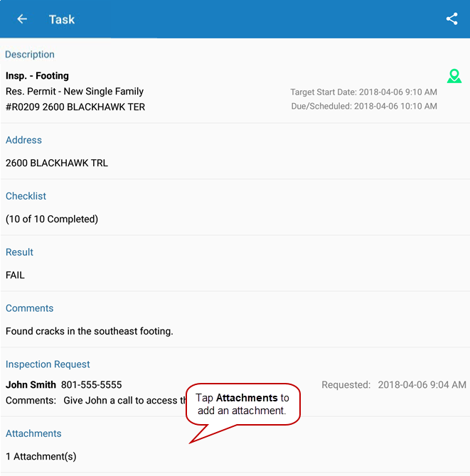The image size is (470, 476).
Task: Tap the FAIL result value
Action: (x=15, y=275)
